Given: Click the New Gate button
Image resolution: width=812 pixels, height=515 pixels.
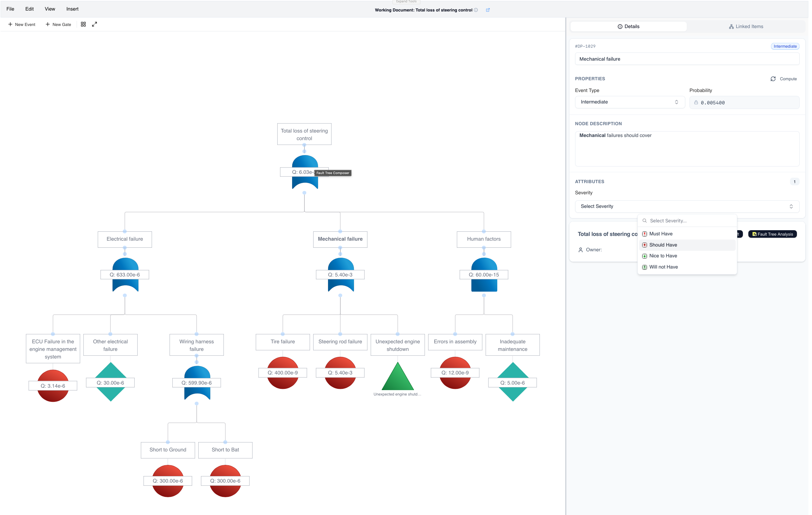Looking at the screenshot, I should pyautogui.click(x=58, y=25).
